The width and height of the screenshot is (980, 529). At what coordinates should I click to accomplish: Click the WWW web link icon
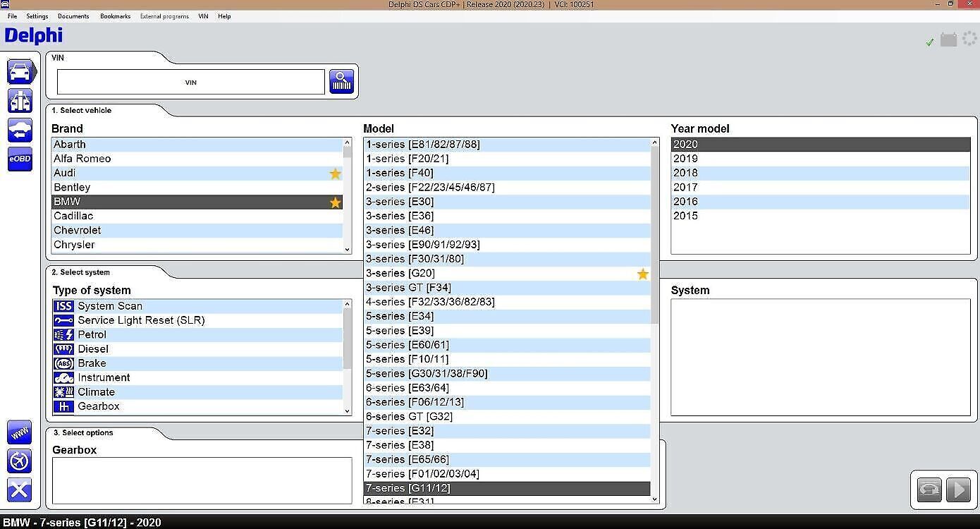[19, 432]
